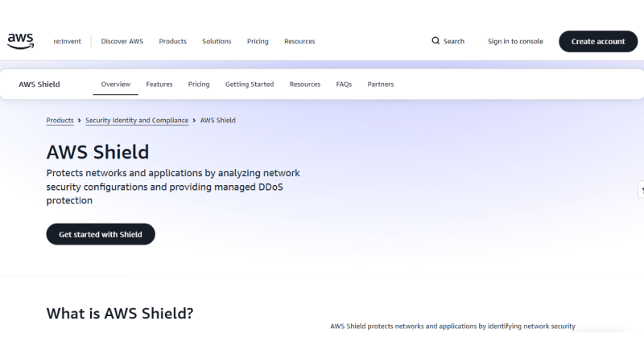Open the Getting Started tab
The width and height of the screenshot is (644, 358).
click(x=250, y=84)
